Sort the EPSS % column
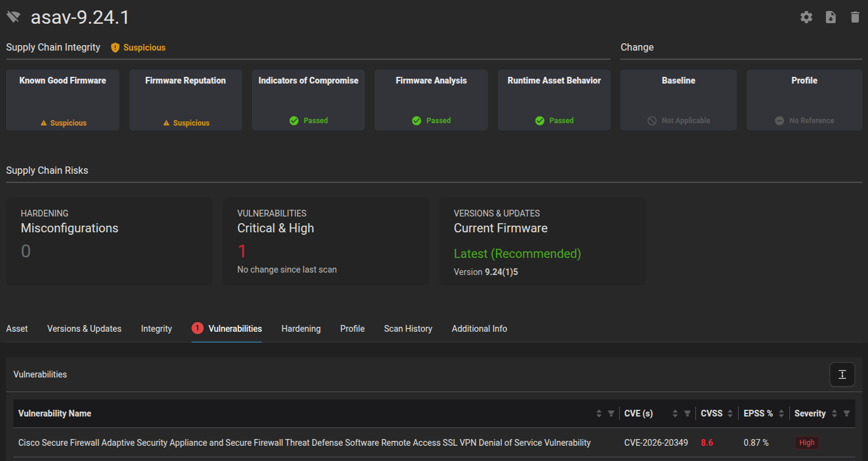 pos(781,413)
